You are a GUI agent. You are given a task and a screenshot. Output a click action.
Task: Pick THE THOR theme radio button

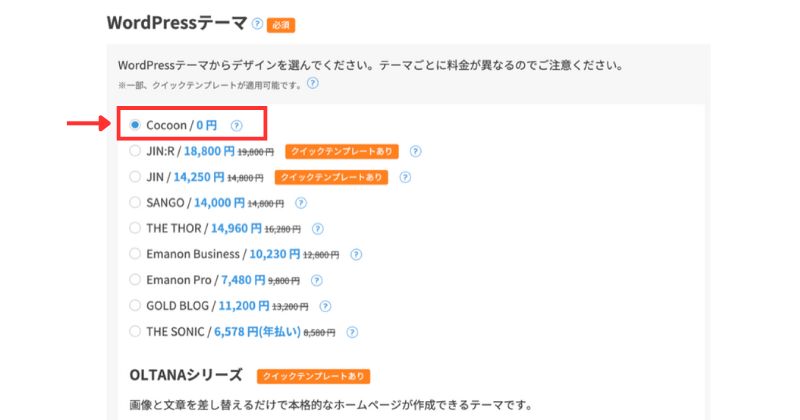tap(135, 229)
